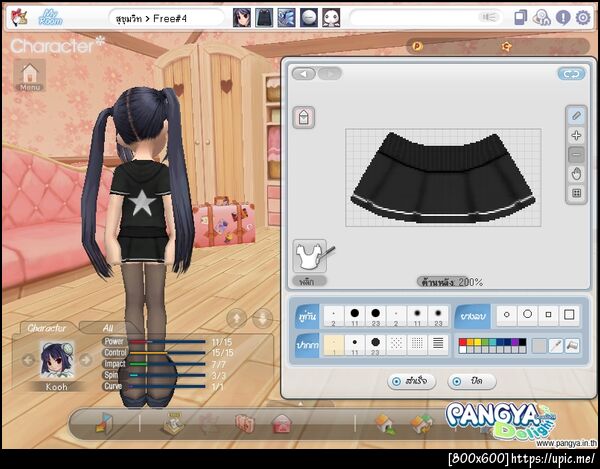Viewport: 600px width, 469px height.
Task: Select the eyedropper color picker tool
Action: point(556,346)
